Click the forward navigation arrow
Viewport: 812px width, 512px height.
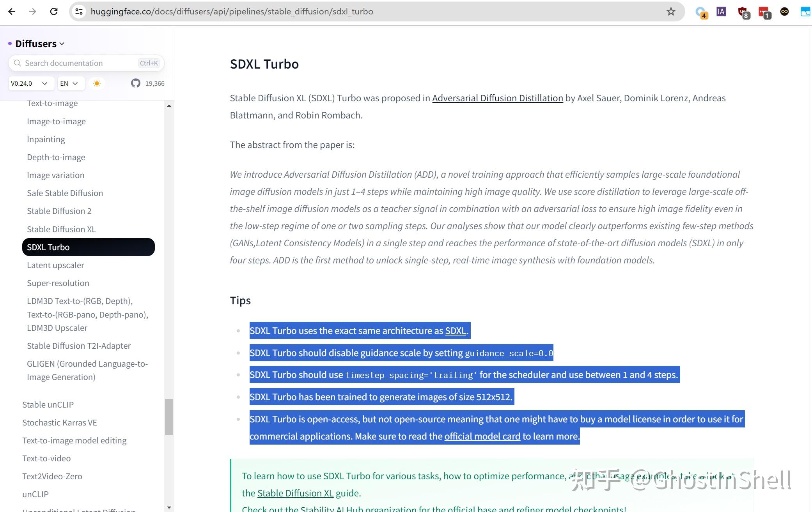(33, 11)
